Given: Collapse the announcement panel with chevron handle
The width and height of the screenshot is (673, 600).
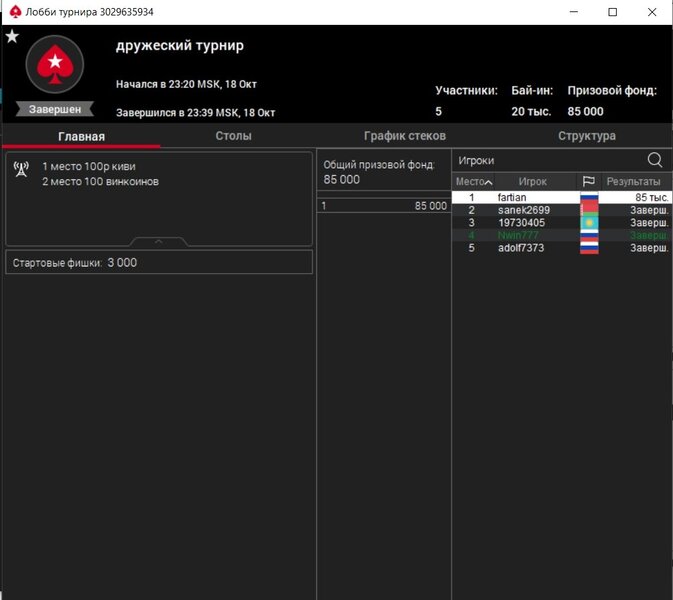Looking at the screenshot, I should 159,241.
